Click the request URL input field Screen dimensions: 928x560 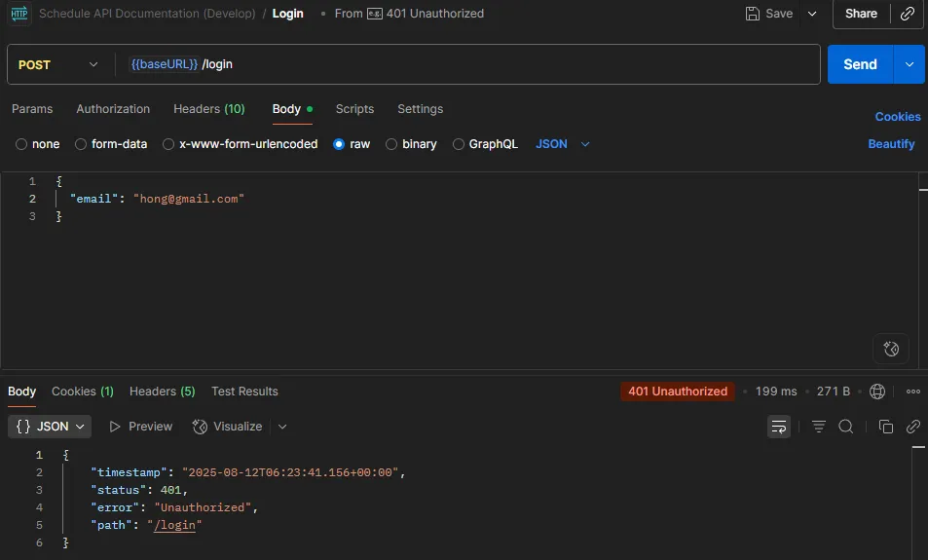[x=467, y=64]
